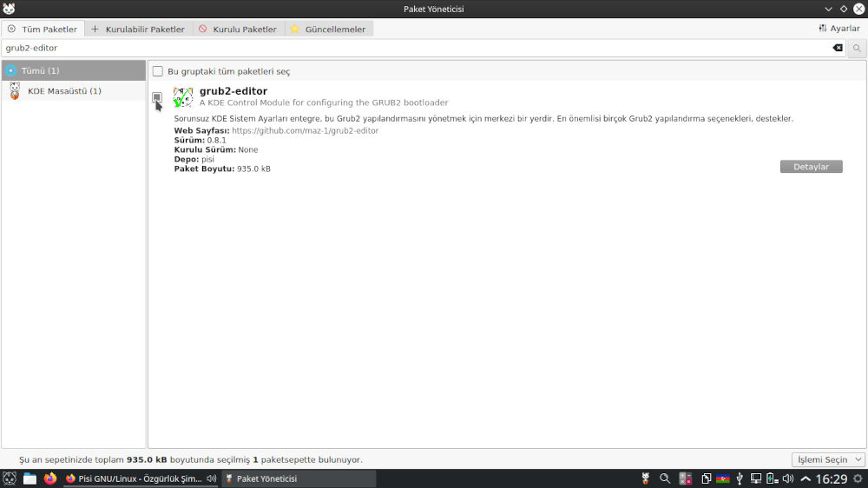Open the volume control tray icon
The image size is (868, 488).
(x=788, y=478)
